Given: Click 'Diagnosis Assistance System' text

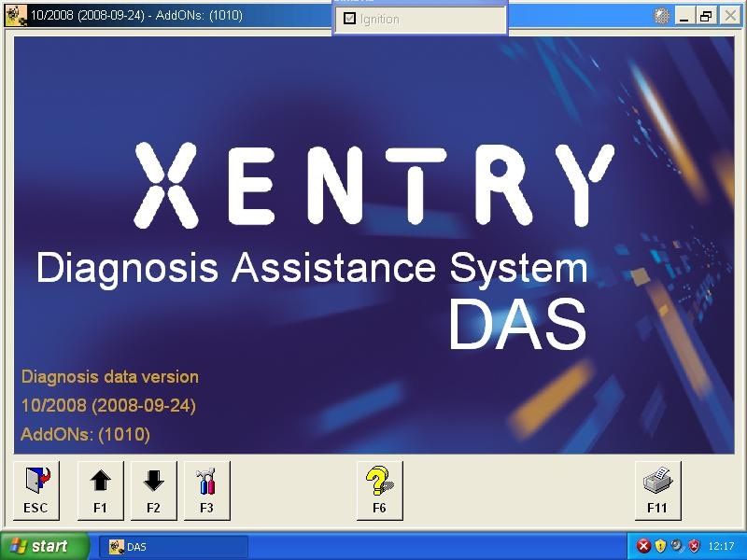Looking at the screenshot, I should pos(312,268).
